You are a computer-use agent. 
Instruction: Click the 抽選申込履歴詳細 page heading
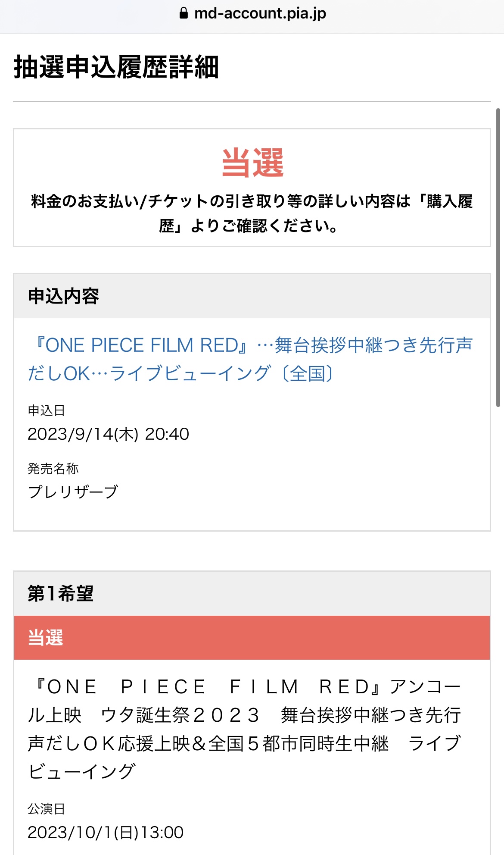pos(116,67)
